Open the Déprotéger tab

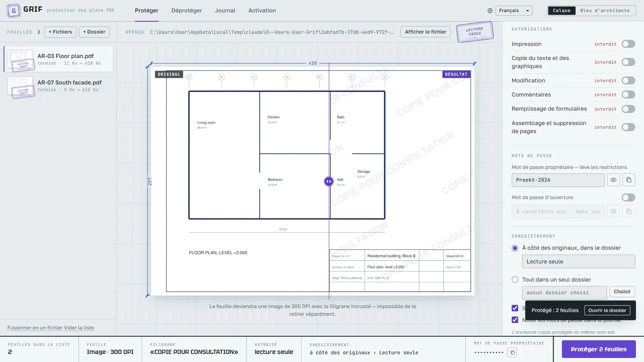tap(187, 10)
